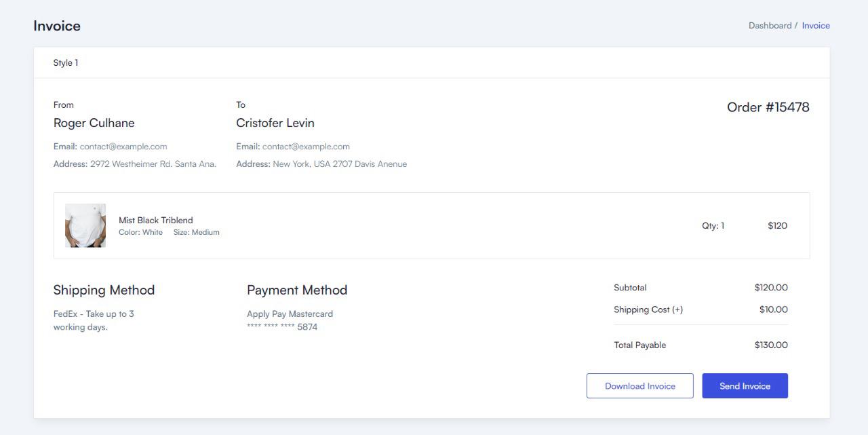Click the Style 1 card header

point(66,63)
